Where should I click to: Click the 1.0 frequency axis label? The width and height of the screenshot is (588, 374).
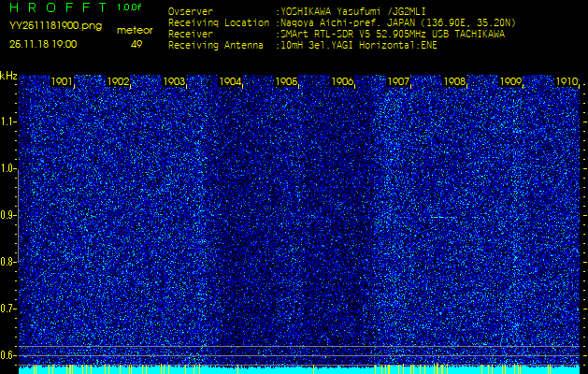(x=8, y=168)
